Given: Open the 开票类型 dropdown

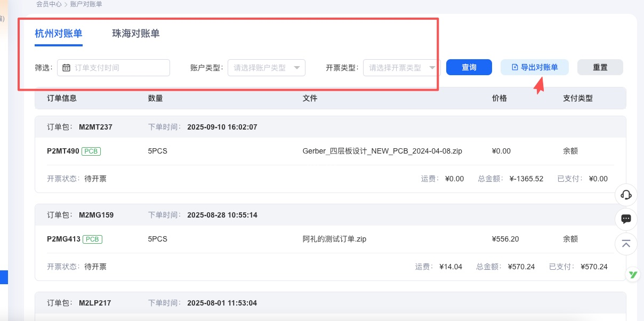Looking at the screenshot, I should [x=401, y=68].
